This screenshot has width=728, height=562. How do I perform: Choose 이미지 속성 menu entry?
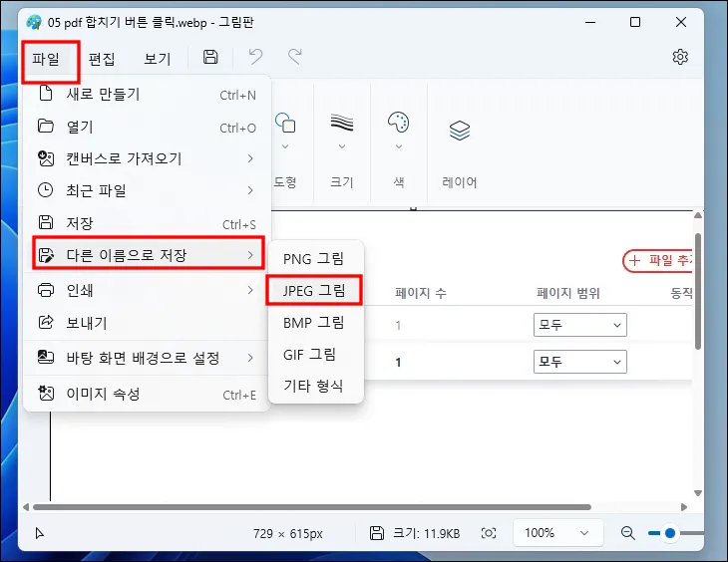[x=147, y=394]
